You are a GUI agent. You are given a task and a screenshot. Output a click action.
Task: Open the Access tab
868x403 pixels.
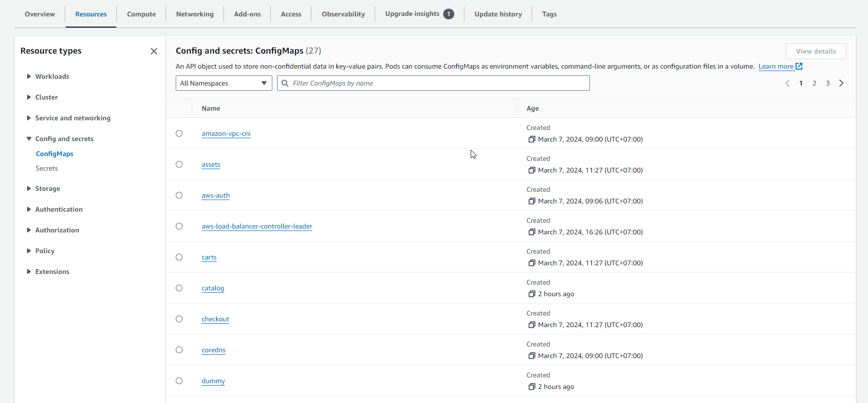coord(291,14)
